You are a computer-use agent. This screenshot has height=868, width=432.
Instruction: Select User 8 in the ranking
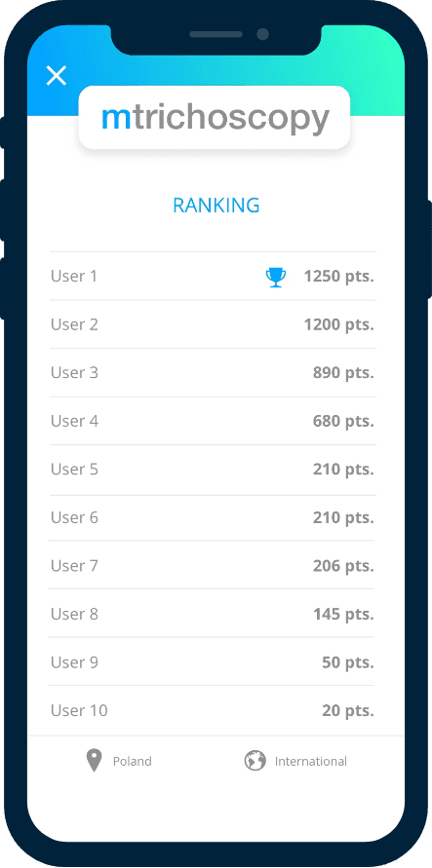pyautogui.click(x=213, y=614)
